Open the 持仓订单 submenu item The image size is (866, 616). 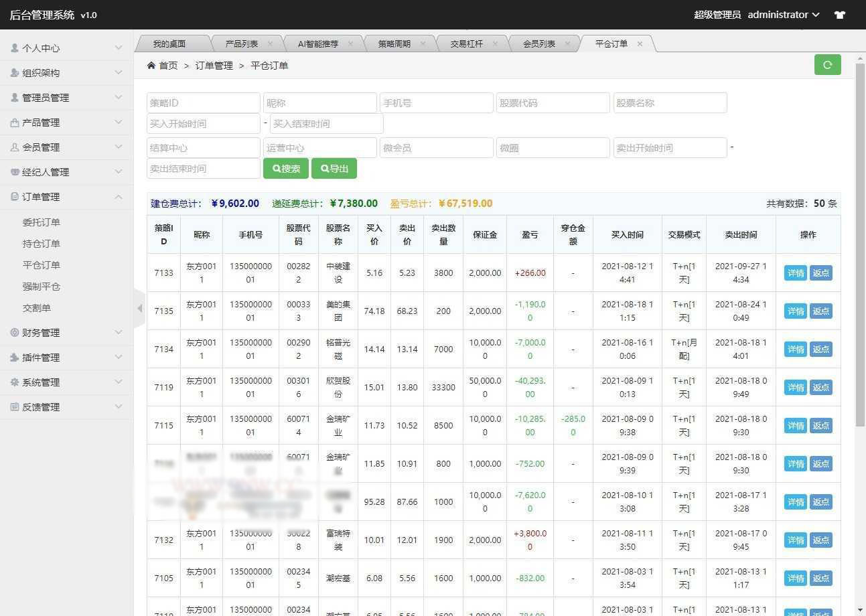point(42,244)
